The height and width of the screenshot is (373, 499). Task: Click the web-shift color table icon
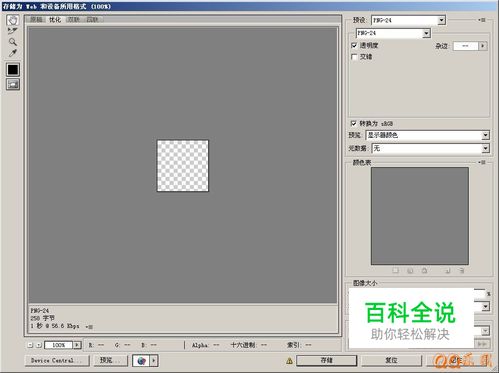click(410, 271)
